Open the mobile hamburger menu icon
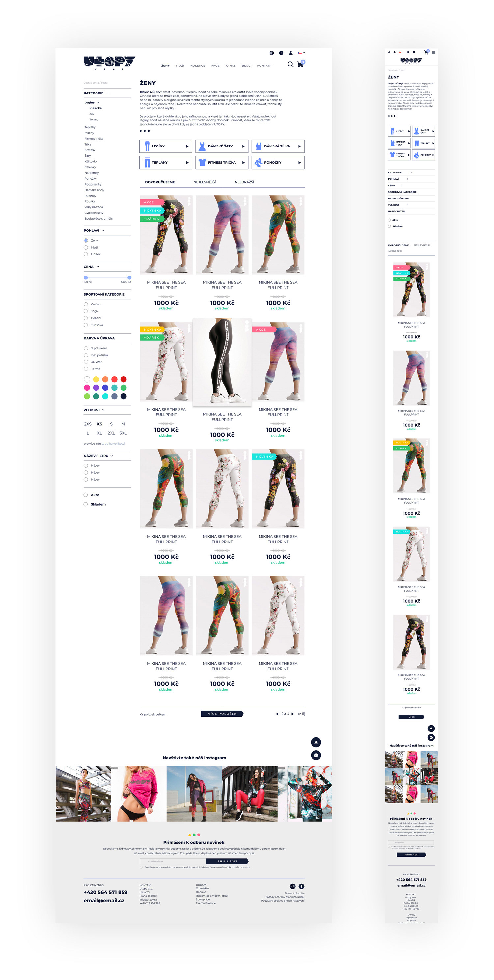The height and width of the screenshot is (980, 494). (433, 52)
